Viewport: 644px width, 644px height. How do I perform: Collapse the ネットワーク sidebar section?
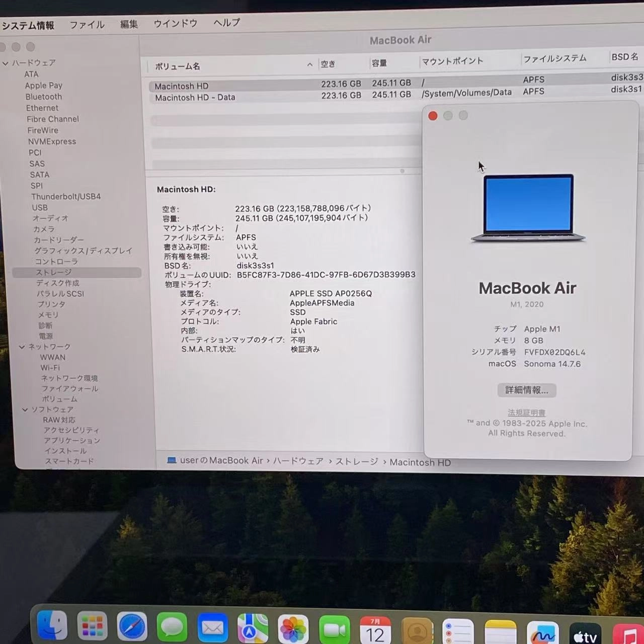(x=22, y=347)
